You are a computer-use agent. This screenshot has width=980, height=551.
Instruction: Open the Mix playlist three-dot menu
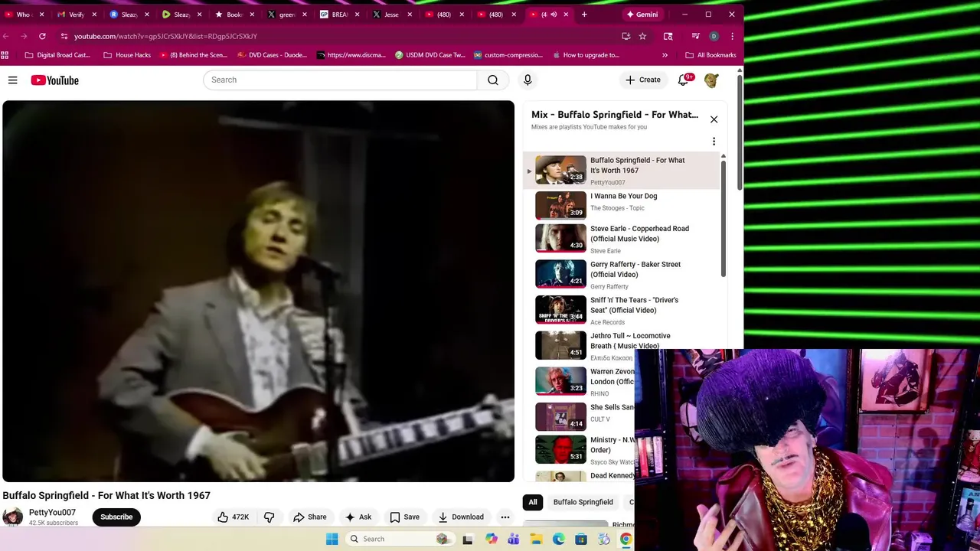(714, 142)
